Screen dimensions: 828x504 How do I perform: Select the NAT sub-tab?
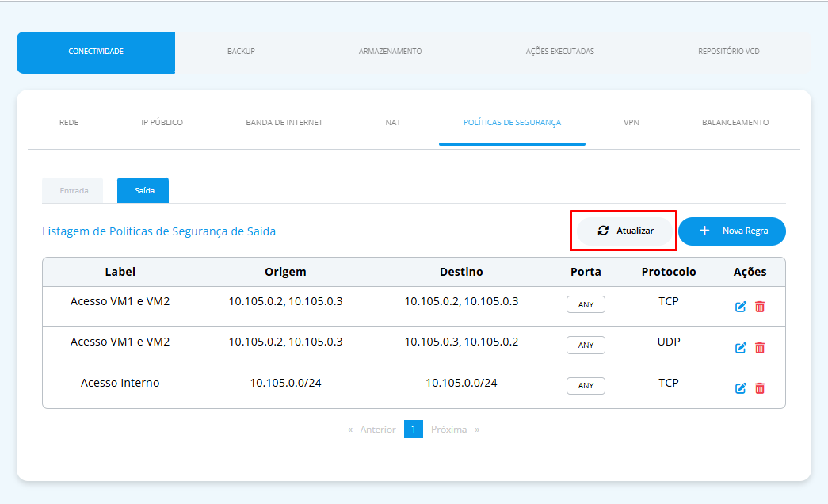click(x=393, y=123)
